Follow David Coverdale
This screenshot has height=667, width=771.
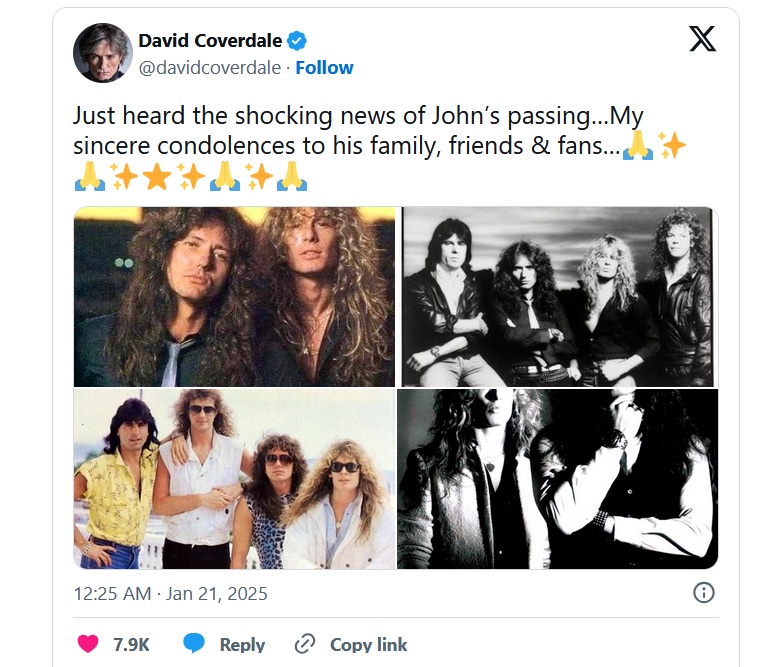(x=324, y=67)
